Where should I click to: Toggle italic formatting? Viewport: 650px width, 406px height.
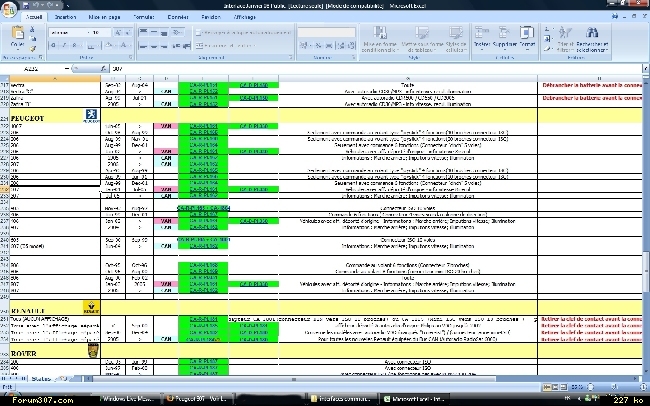tap(64, 46)
